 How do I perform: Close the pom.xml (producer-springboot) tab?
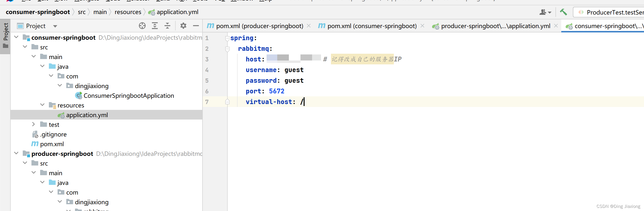click(x=309, y=26)
